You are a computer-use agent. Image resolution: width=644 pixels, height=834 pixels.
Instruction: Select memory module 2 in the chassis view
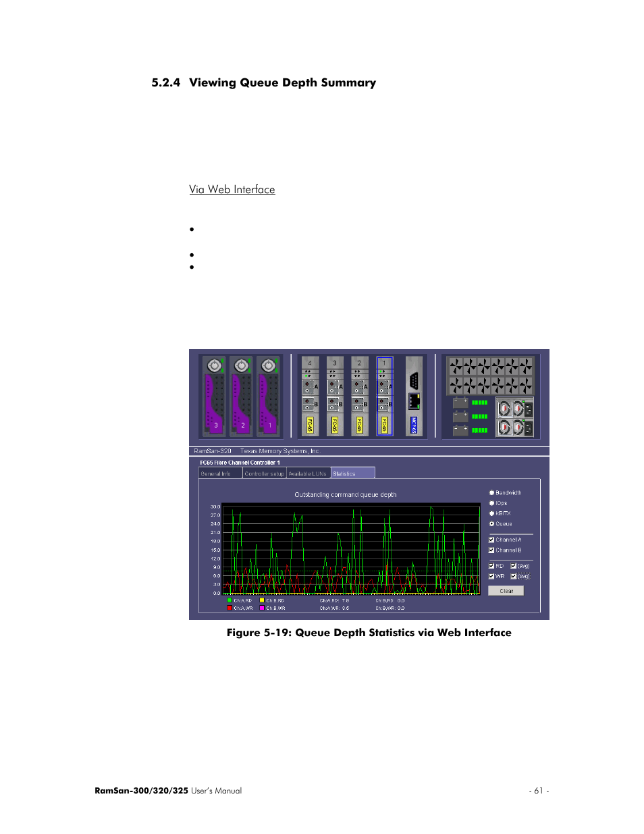tap(241, 396)
